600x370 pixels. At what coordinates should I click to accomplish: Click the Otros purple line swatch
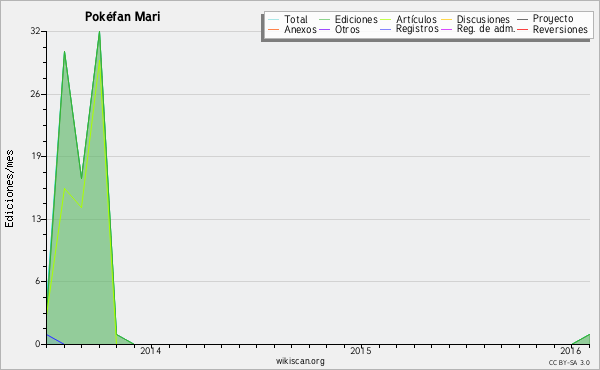point(324,29)
